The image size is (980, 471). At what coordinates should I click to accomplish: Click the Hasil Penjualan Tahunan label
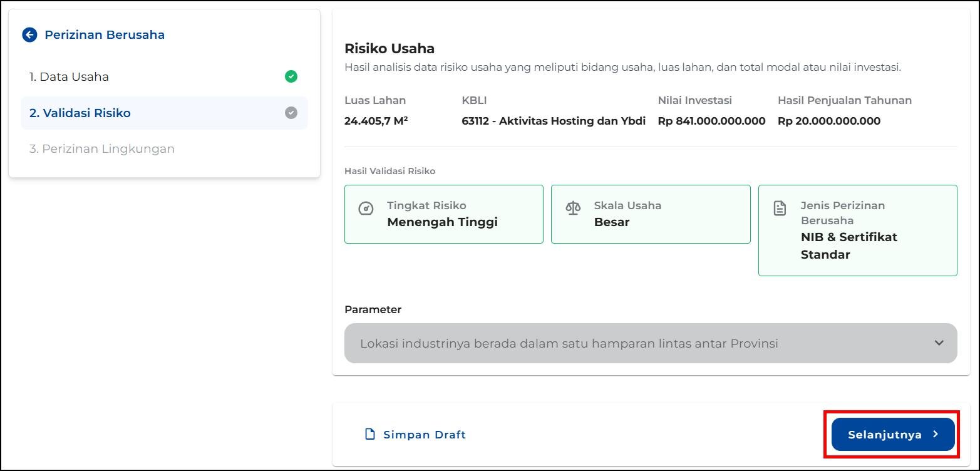click(x=845, y=100)
